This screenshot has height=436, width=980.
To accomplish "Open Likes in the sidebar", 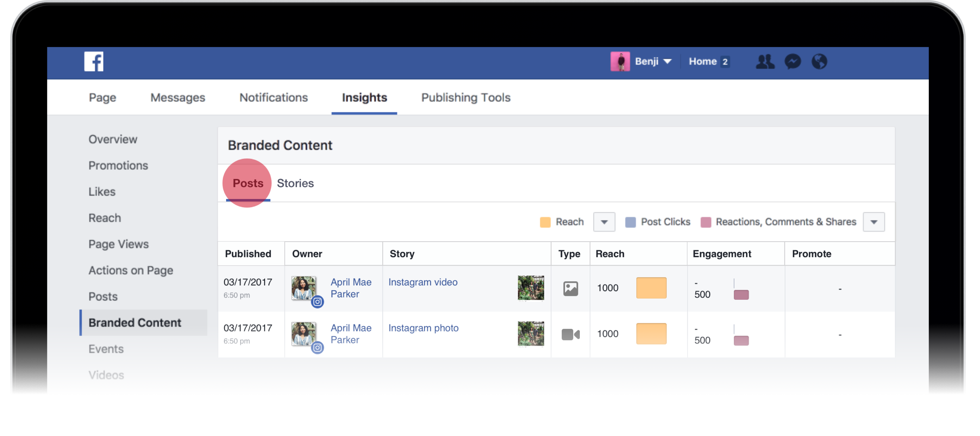I will (x=101, y=192).
